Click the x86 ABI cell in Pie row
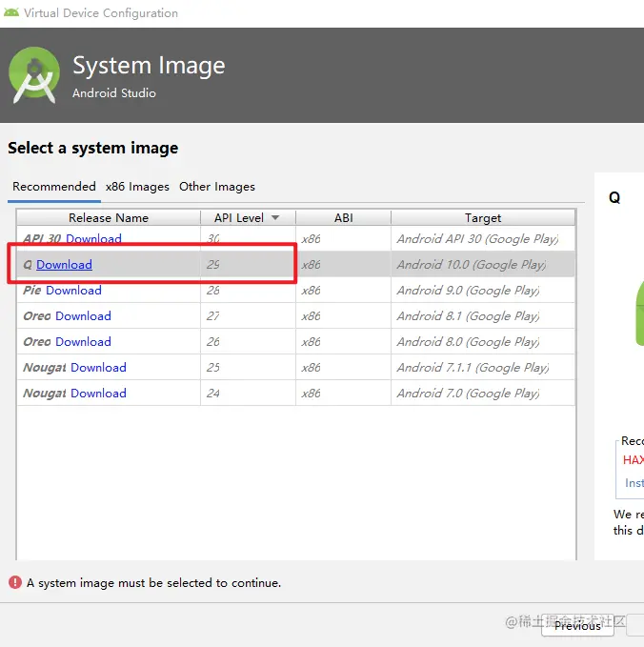Viewport: 644px width, 647px height. tap(343, 290)
